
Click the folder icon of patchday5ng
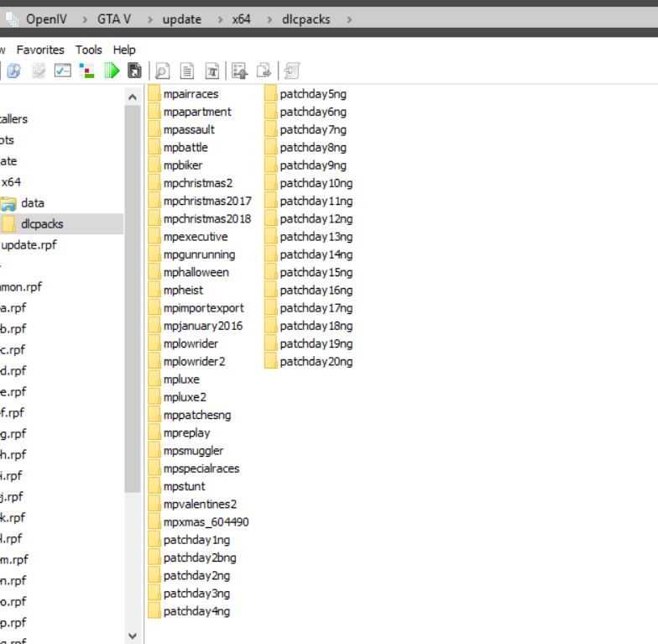270,94
